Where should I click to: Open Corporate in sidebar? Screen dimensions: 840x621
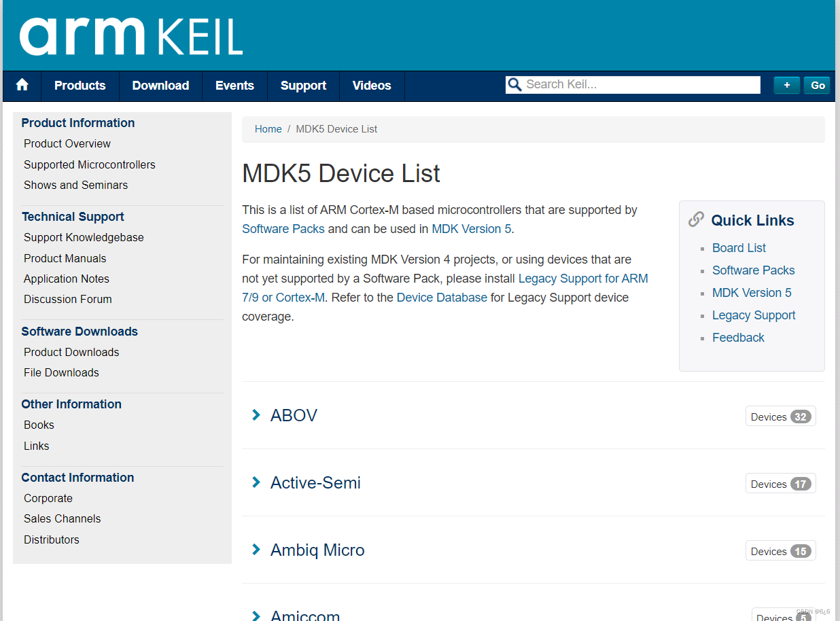pyautogui.click(x=48, y=498)
